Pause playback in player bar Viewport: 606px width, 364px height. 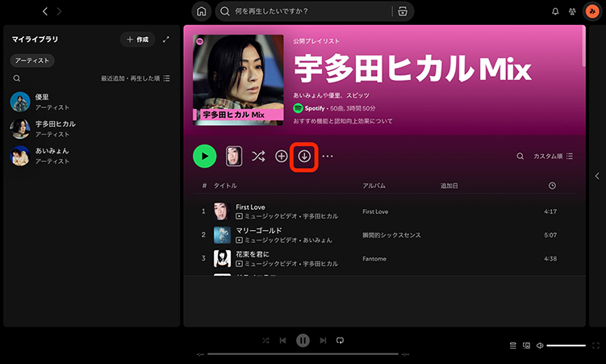(303, 341)
